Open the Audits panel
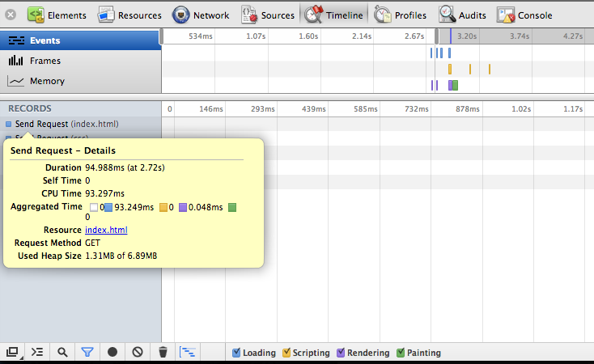594x364 pixels. pyautogui.click(x=463, y=15)
